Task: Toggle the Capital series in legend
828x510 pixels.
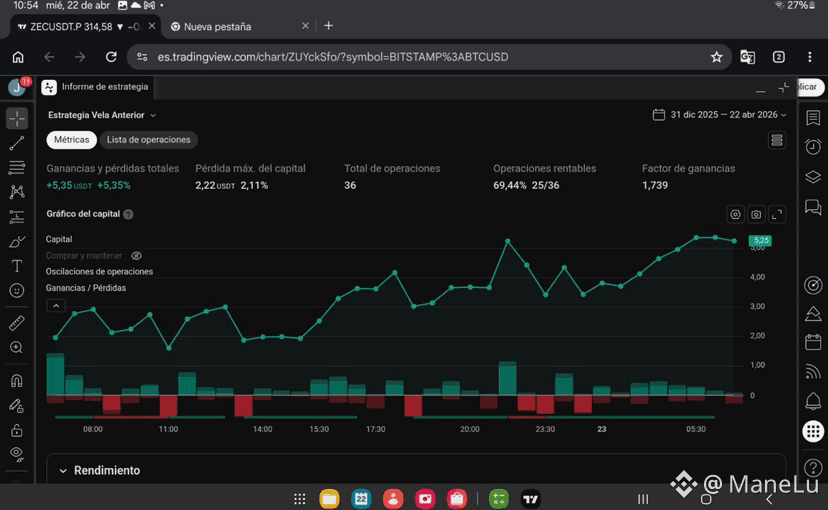Action: click(59, 239)
